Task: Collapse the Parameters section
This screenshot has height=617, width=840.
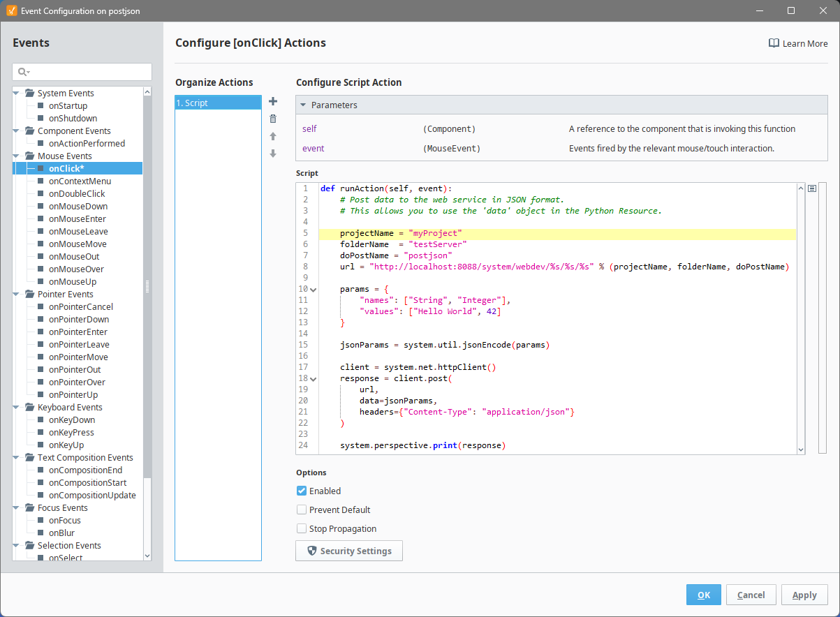Action: [x=304, y=105]
